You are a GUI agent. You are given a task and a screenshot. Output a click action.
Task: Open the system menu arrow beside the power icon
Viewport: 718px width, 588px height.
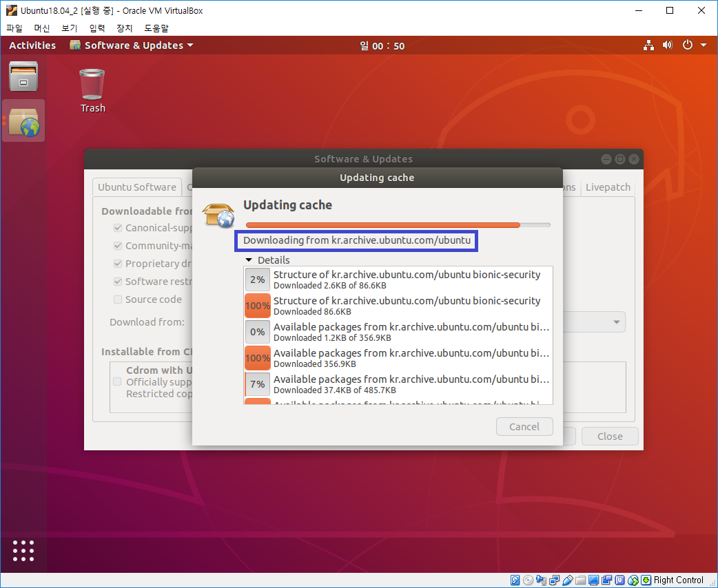[x=704, y=45]
